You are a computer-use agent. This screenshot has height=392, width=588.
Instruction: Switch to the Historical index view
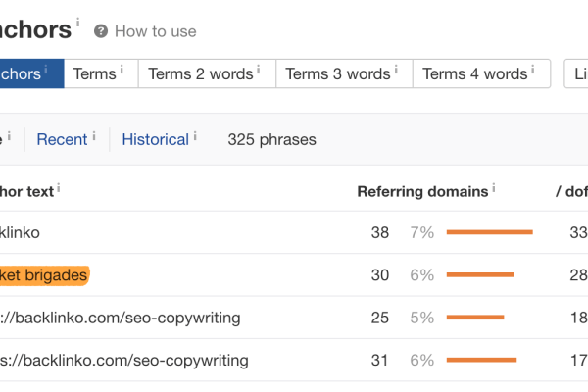pyautogui.click(x=155, y=139)
